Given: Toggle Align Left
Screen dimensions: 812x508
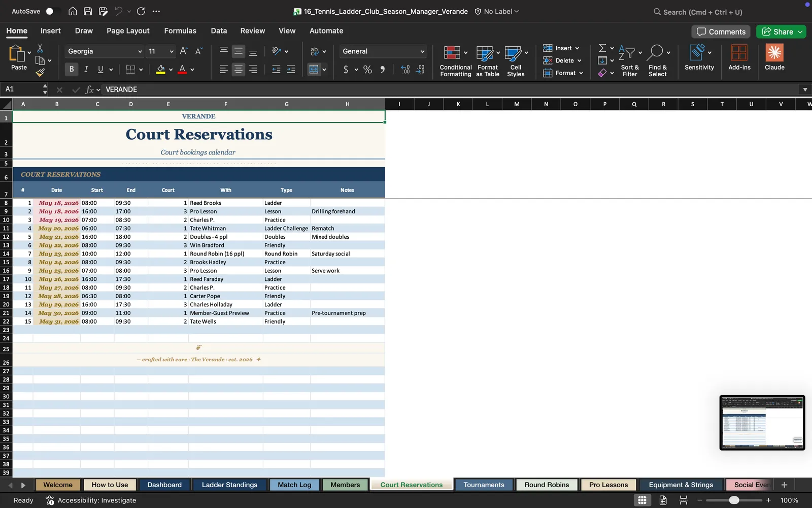Looking at the screenshot, I should point(223,69).
